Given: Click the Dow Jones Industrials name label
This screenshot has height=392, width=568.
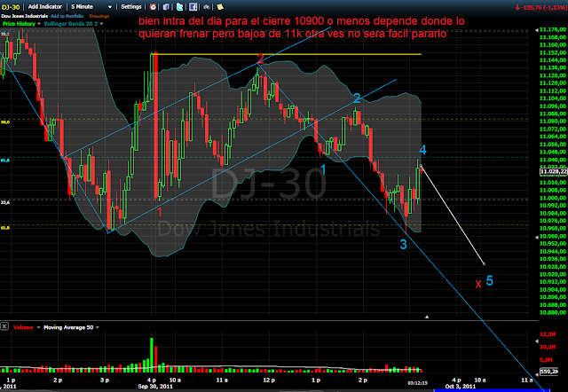Looking at the screenshot, I should (x=25, y=16).
